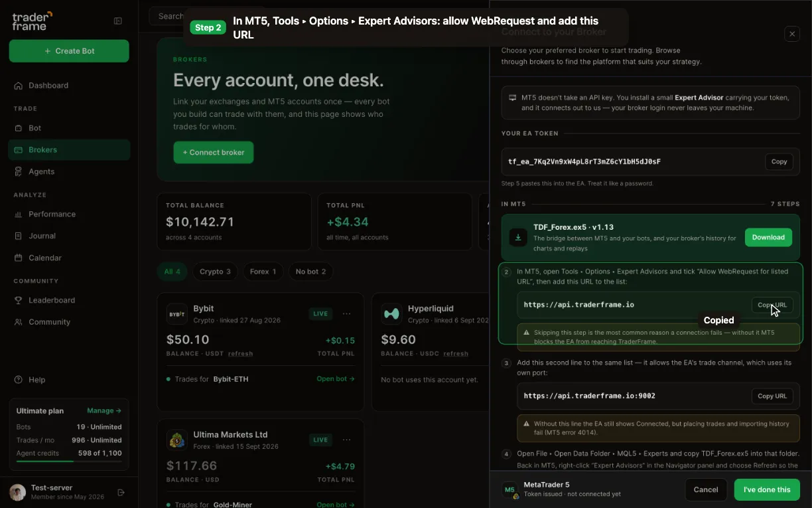812x508 pixels.
Task: Collapse the sidebar with the panel icon
Action: 118,21
